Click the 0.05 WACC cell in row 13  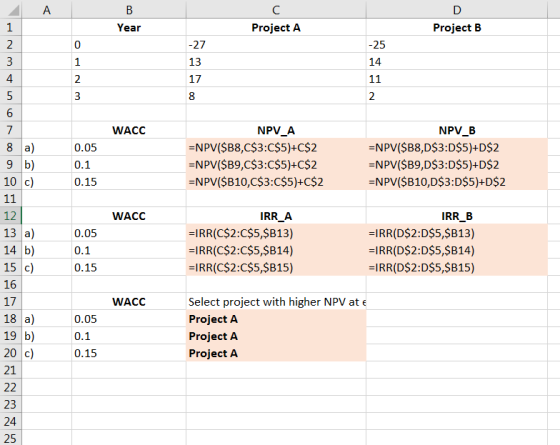click(x=129, y=233)
